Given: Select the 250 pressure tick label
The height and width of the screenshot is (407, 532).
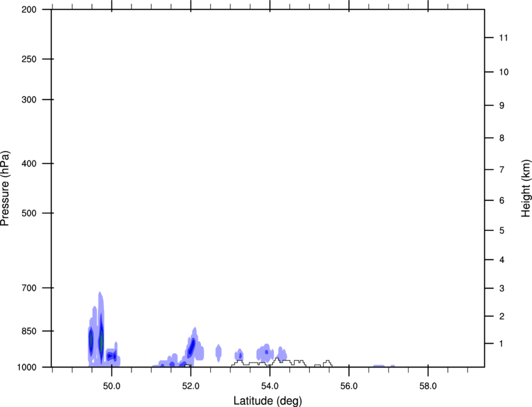Looking at the screenshot, I should pos(29,59).
